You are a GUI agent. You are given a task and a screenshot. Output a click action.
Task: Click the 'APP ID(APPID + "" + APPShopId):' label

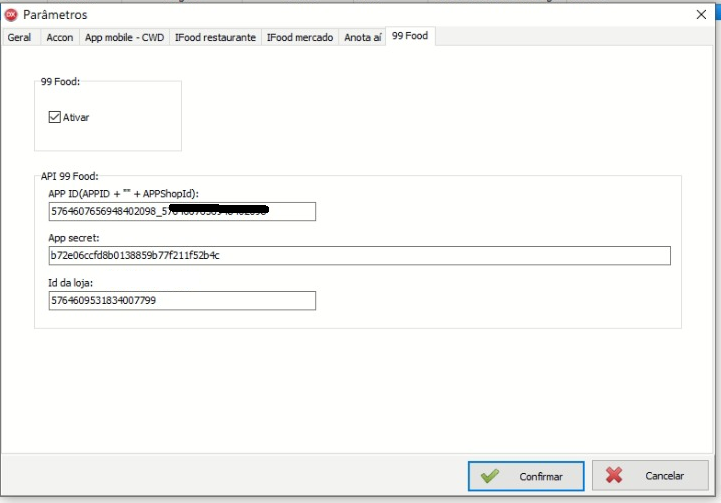[x=123, y=194]
